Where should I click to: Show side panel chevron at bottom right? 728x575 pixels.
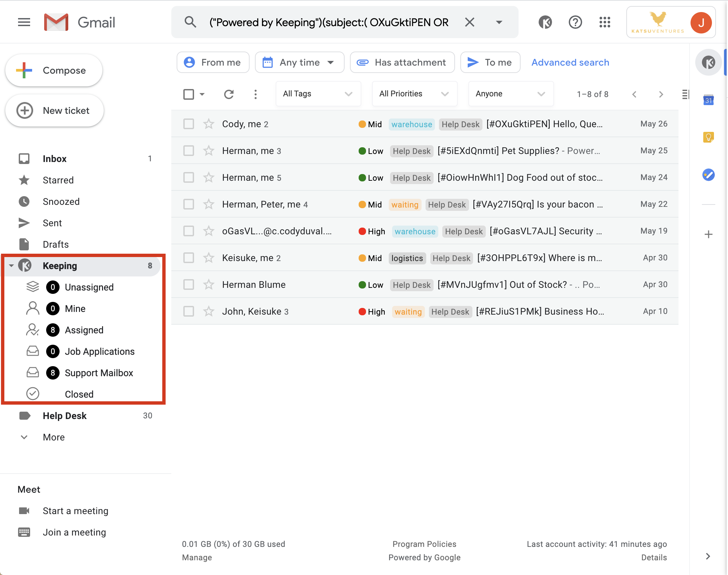coord(708,556)
